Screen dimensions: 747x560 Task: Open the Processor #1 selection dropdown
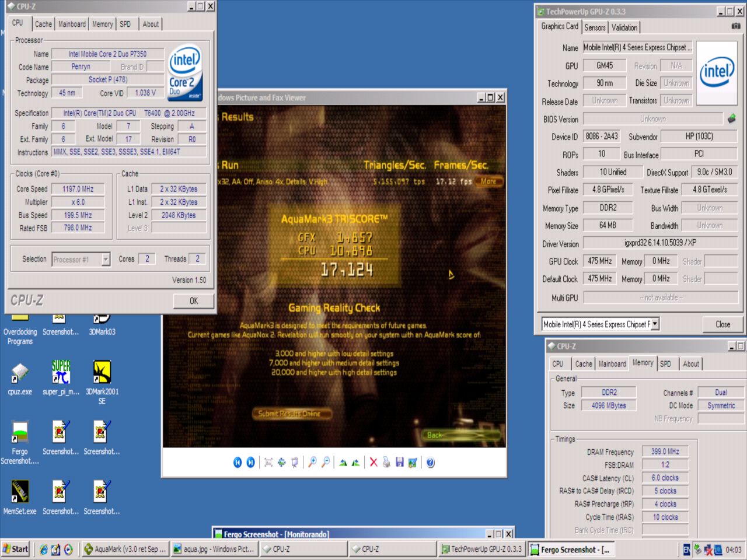[x=106, y=259]
